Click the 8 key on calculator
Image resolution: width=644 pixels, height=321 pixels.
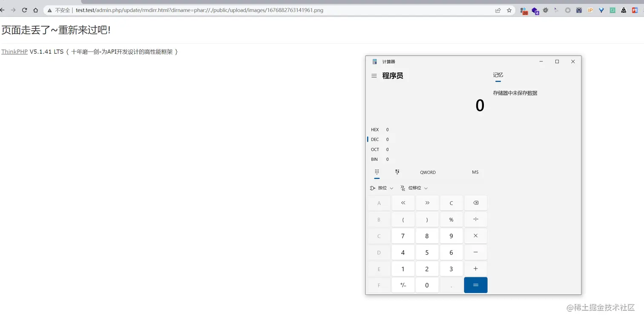pos(427,236)
